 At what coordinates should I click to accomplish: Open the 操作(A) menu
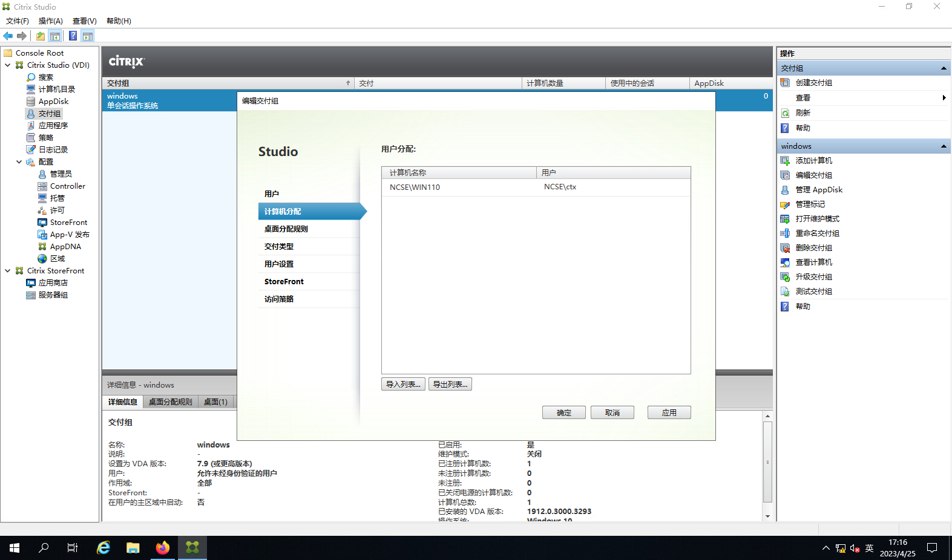point(50,21)
